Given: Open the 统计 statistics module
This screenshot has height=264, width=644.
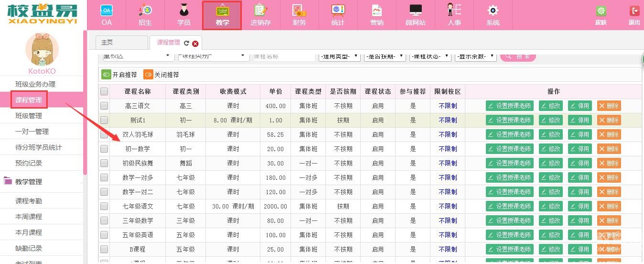Looking at the screenshot, I should tap(338, 15).
